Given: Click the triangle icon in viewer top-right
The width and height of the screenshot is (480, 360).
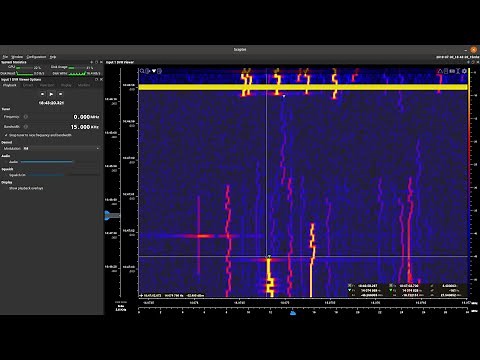Looking at the screenshot, I should pyautogui.click(x=440, y=71).
